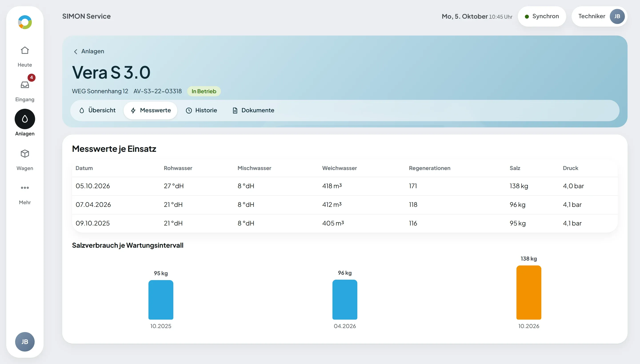
Task: Click the blue 04.2026 salt bar
Action: tap(345, 299)
